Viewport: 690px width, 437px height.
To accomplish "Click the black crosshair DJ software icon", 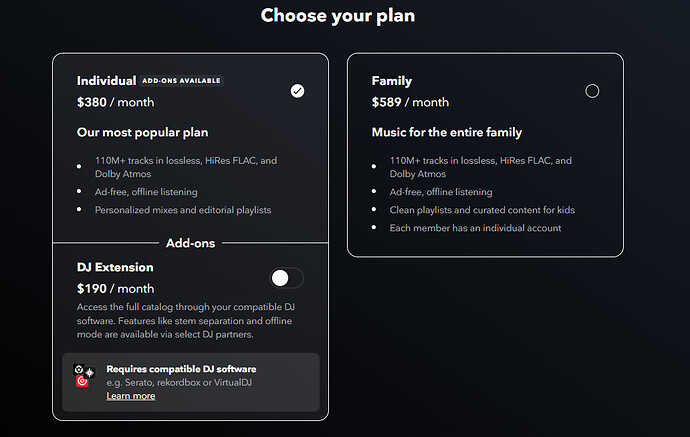I will click(90, 372).
